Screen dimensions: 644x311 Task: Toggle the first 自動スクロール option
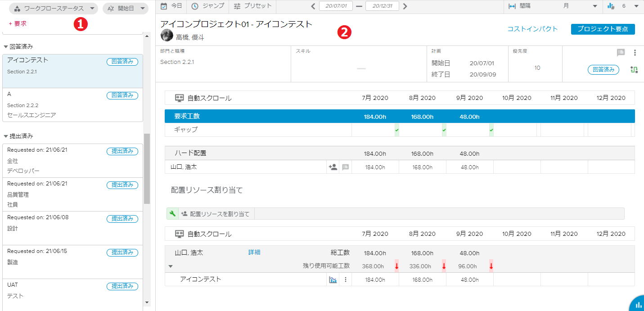(180, 98)
